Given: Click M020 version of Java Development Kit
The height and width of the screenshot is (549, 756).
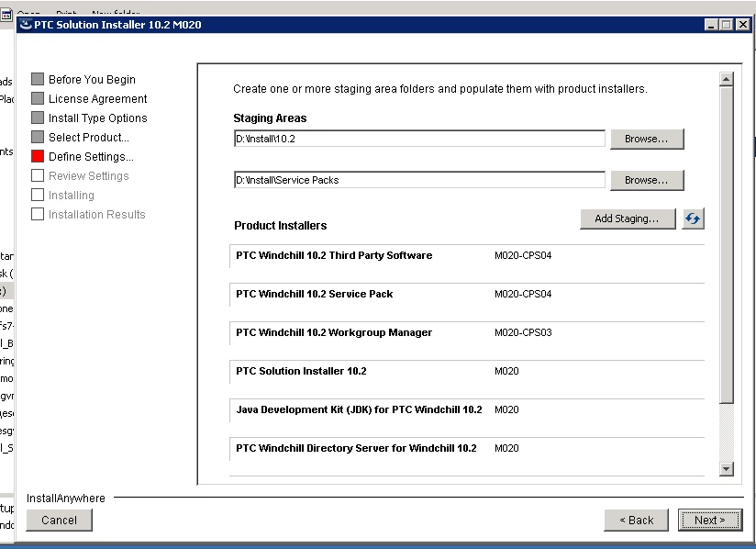Looking at the screenshot, I should point(506,409).
